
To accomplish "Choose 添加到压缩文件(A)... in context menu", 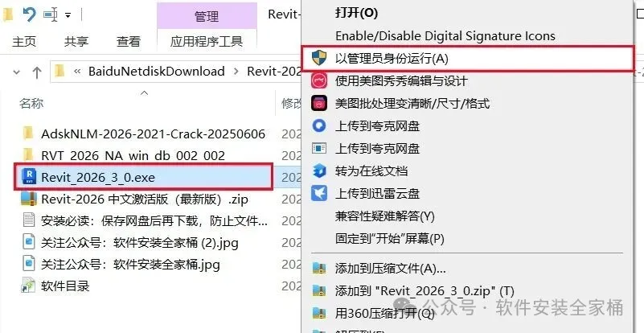I will (x=390, y=269).
